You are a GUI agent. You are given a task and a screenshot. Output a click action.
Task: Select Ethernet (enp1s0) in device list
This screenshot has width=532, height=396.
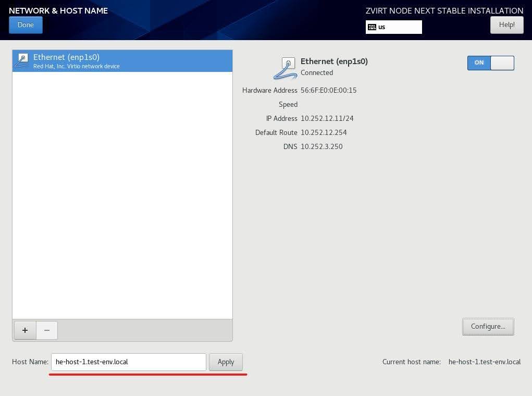(x=122, y=61)
